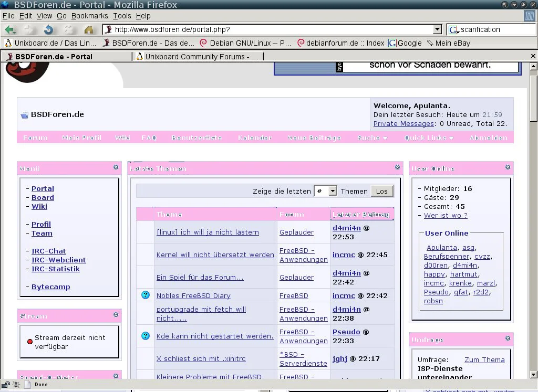Open the Private Messages link

point(403,124)
